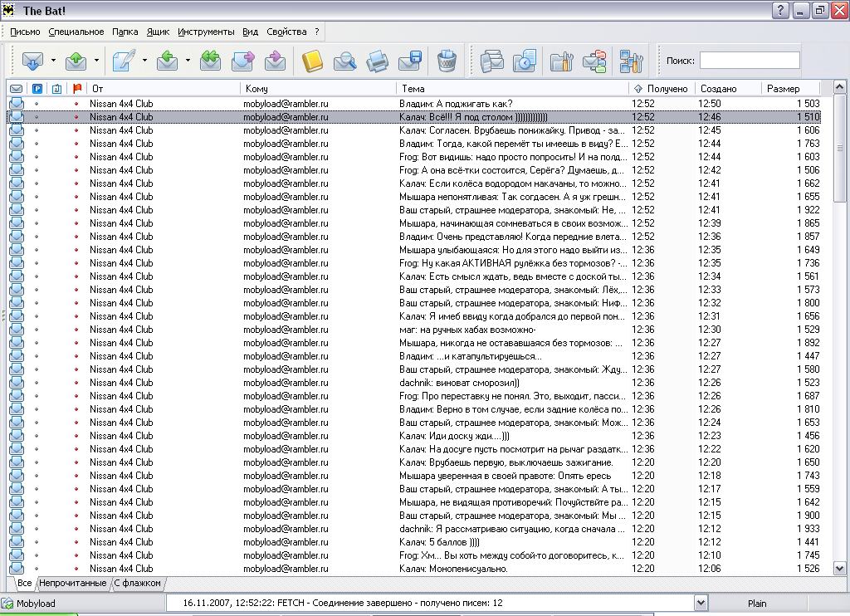
Task: Forward the selected message
Action: point(243,61)
